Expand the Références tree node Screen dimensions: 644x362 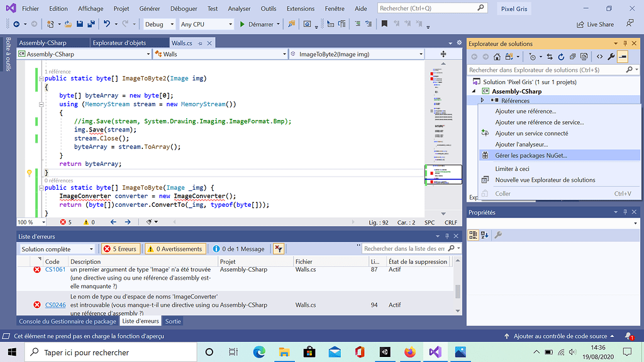coord(482,101)
